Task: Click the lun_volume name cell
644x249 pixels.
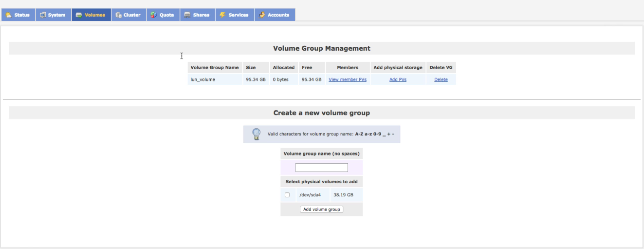Action: click(215, 79)
